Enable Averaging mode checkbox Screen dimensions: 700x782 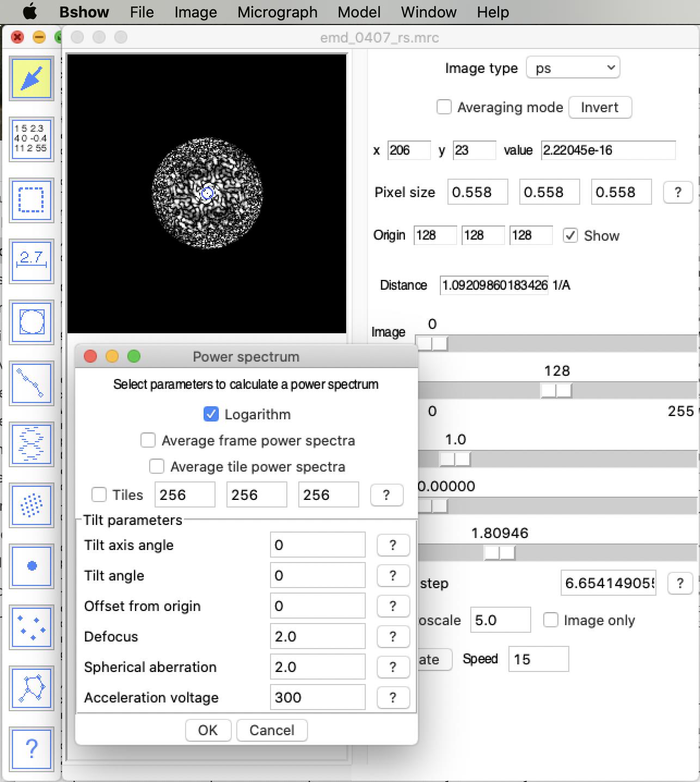point(444,107)
